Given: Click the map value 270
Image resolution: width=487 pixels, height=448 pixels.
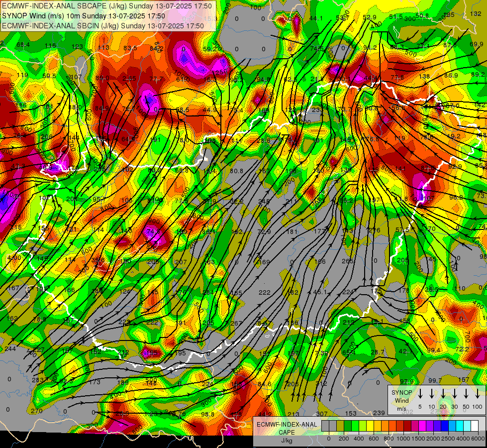Looking at the screenshot, I should click(37, 411).
